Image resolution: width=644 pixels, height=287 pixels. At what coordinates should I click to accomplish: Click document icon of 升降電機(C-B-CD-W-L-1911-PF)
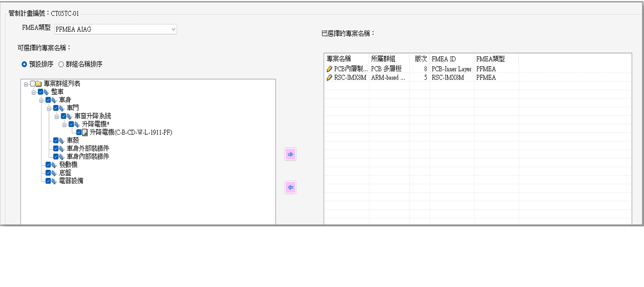(x=85, y=132)
